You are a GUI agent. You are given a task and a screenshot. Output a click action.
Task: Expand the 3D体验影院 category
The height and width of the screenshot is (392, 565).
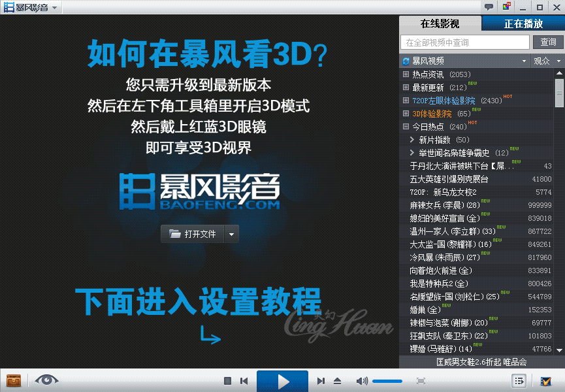pyautogui.click(x=406, y=114)
